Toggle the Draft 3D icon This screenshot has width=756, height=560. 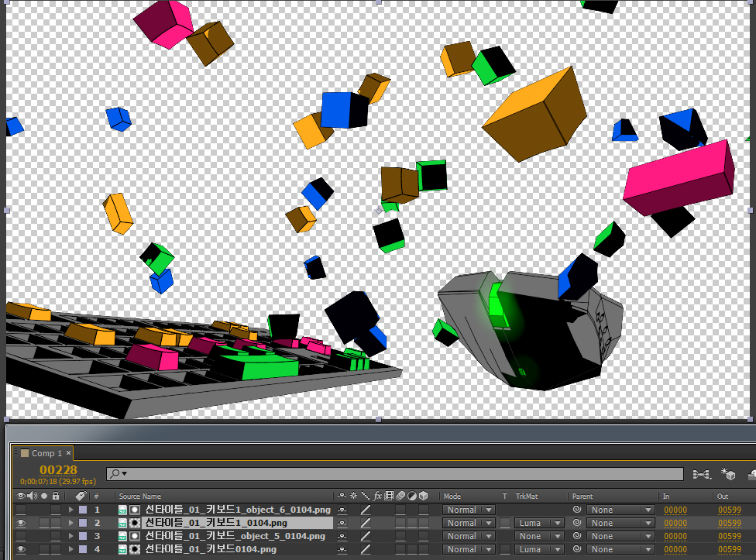[728, 474]
